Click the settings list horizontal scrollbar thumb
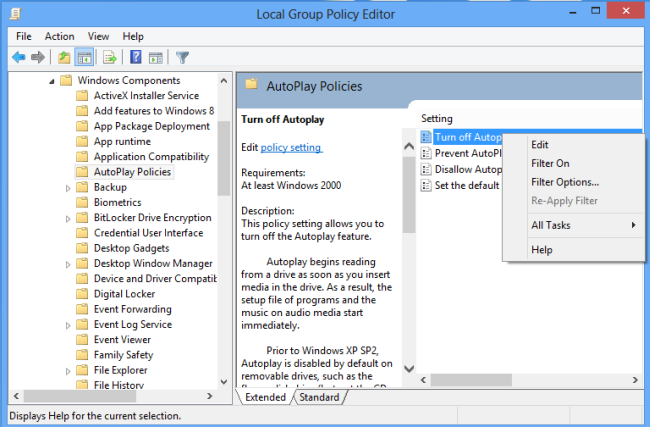The height and width of the screenshot is (427, 650). click(x=471, y=380)
